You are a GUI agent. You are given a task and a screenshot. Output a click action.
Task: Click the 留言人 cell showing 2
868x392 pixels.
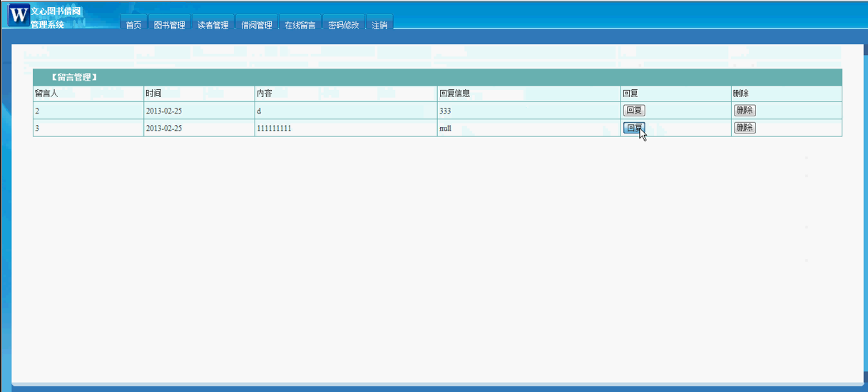coord(88,111)
